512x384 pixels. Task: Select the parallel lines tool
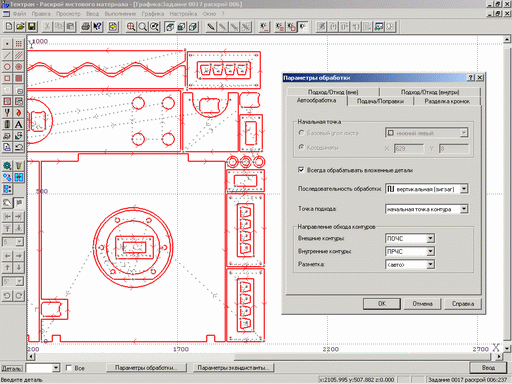19,55
